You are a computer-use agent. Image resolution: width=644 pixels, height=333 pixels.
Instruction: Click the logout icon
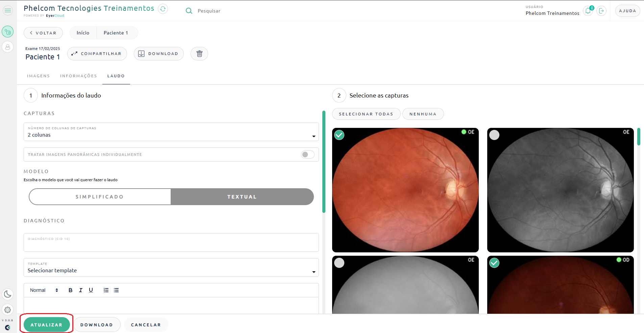(x=601, y=11)
